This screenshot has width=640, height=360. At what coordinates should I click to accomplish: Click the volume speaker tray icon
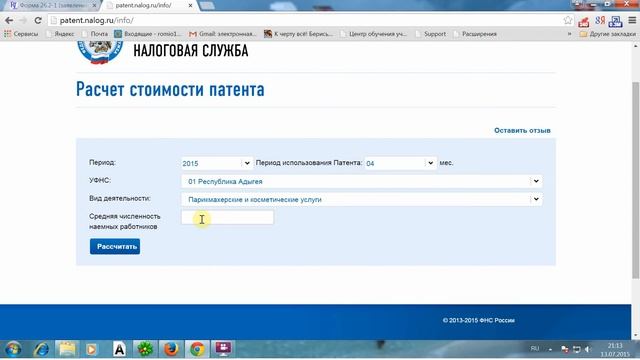pyautogui.click(x=588, y=349)
